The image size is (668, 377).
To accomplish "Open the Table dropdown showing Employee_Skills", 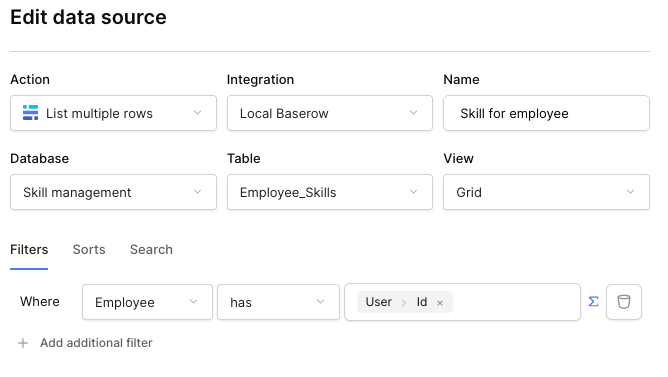I will (x=330, y=192).
